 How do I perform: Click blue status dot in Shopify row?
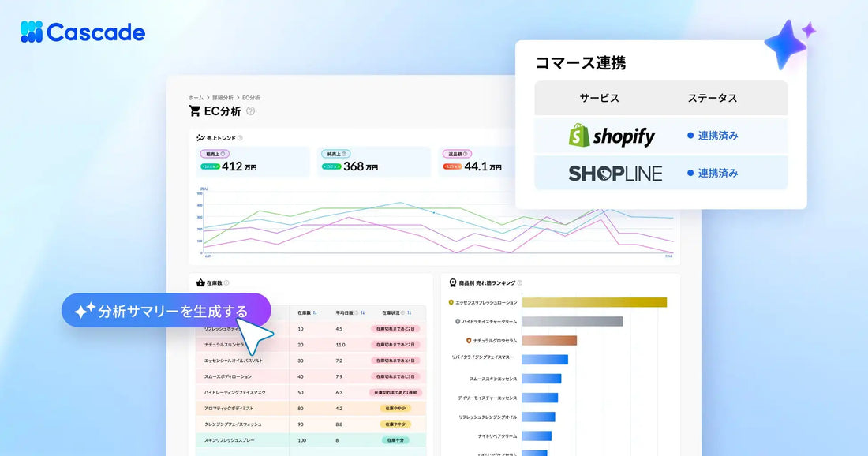[x=690, y=136]
